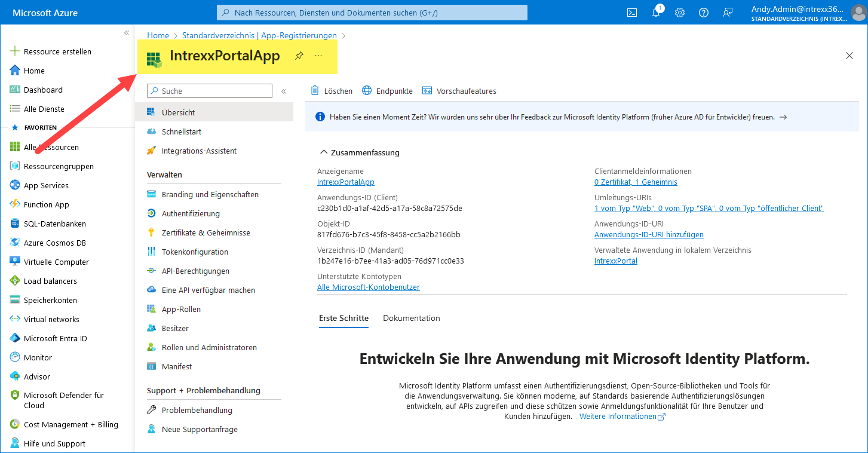Open the more options ellipsis beside IntrexxPortalApp
Viewport: 868px width, 453px height.
(x=318, y=56)
